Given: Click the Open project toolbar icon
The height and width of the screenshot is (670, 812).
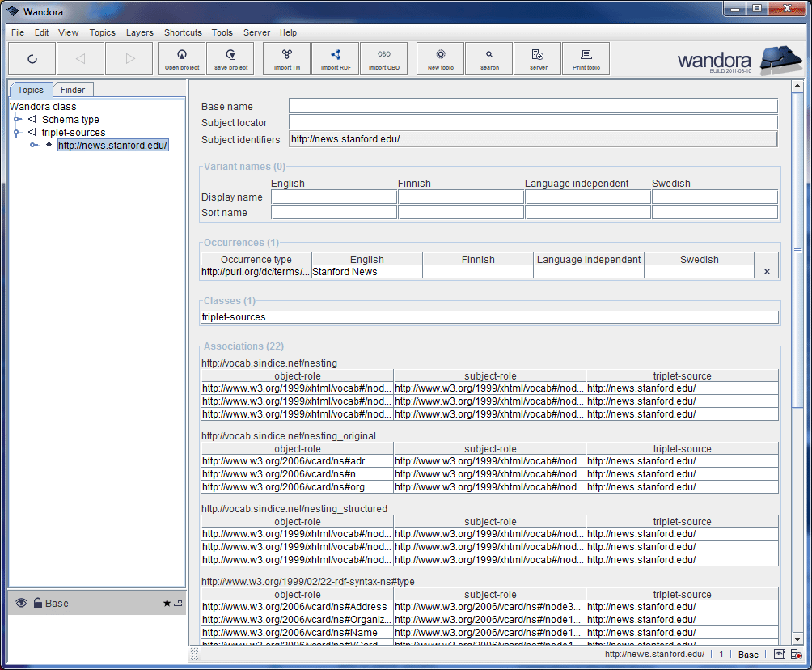Looking at the screenshot, I should [x=182, y=58].
